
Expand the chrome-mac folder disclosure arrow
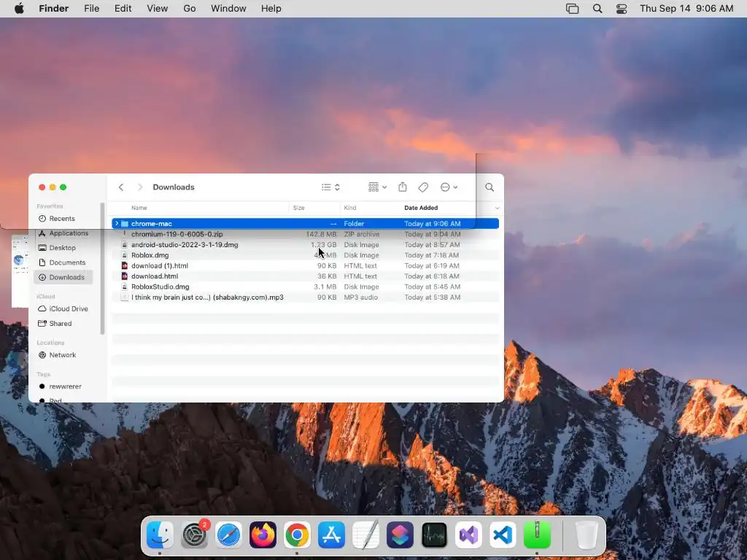[x=117, y=223]
